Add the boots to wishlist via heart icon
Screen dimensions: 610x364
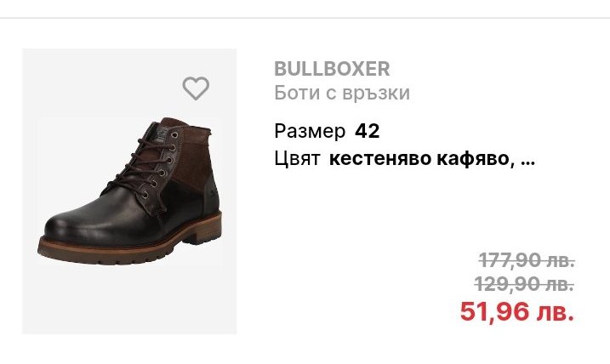(196, 88)
